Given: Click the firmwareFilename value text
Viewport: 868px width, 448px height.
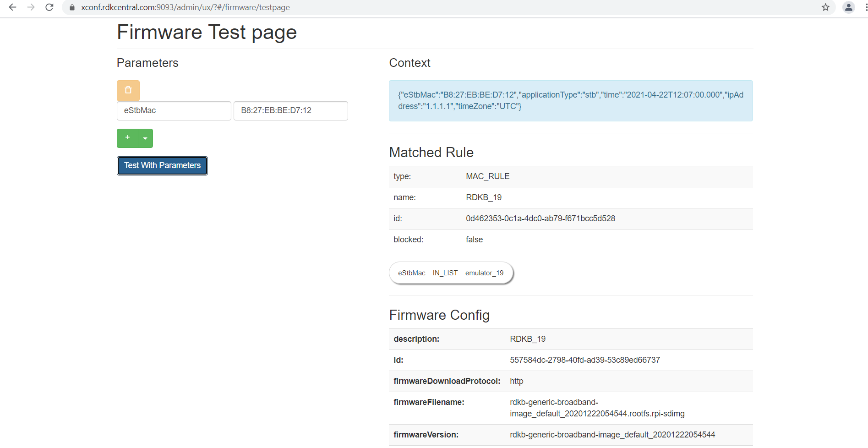Looking at the screenshot, I should pos(597,408).
